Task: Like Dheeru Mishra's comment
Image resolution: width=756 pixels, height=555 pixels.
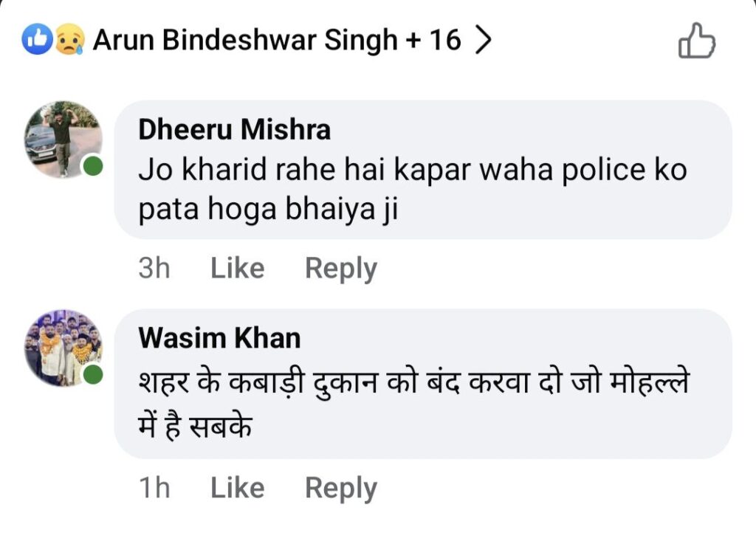Action: (237, 269)
